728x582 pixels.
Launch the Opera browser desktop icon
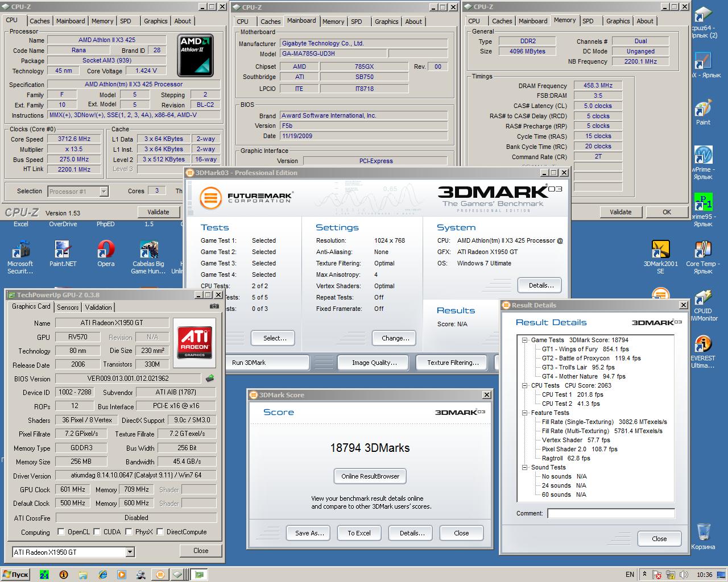[106, 253]
